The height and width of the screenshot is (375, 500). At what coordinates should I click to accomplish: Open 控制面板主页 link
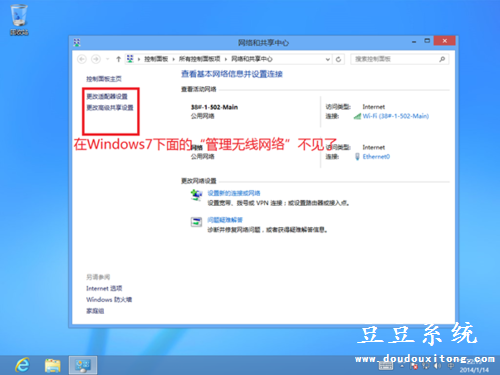(x=104, y=79)
